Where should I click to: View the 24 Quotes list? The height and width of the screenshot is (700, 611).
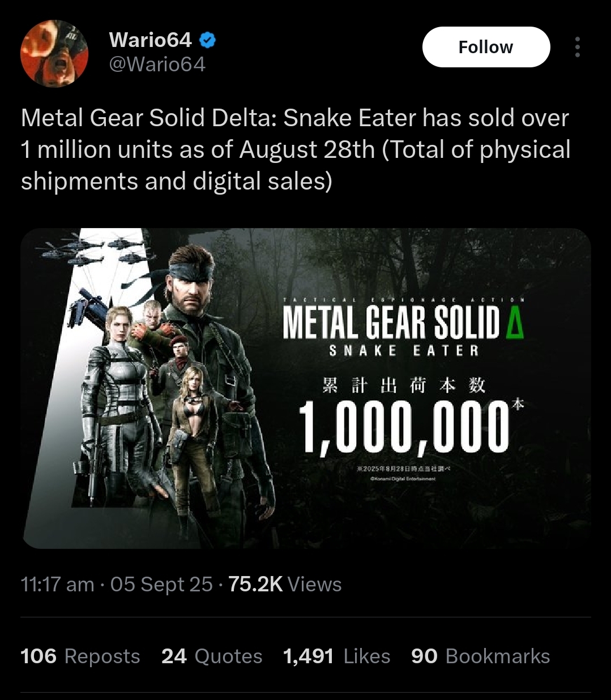[x=212, y=656]
